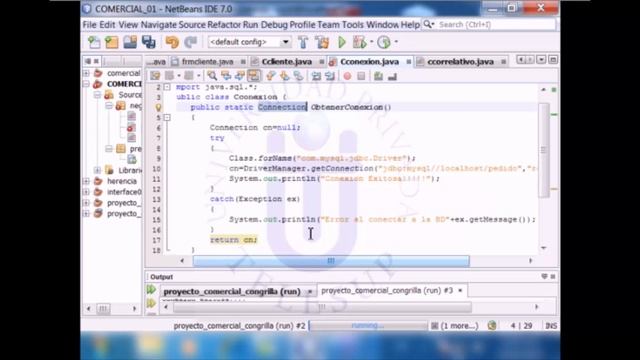Open Profile project dropdown arrow
The height and width of the screenshot is (360, 640).
tap(396, 42)
